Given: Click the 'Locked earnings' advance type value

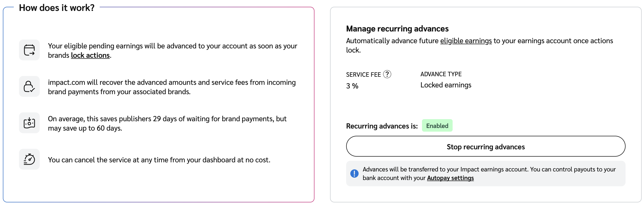Looking at the screenshot, I should coord(446,85).
